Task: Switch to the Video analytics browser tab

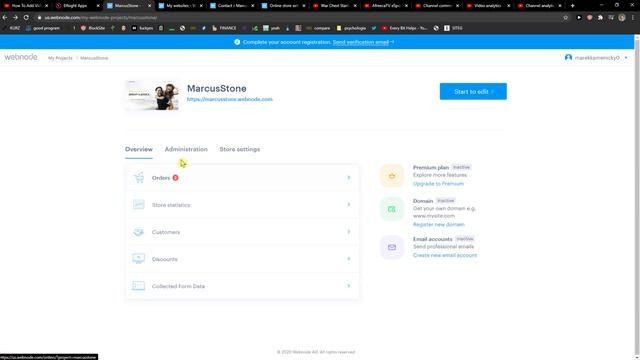Action: point(488,6)
